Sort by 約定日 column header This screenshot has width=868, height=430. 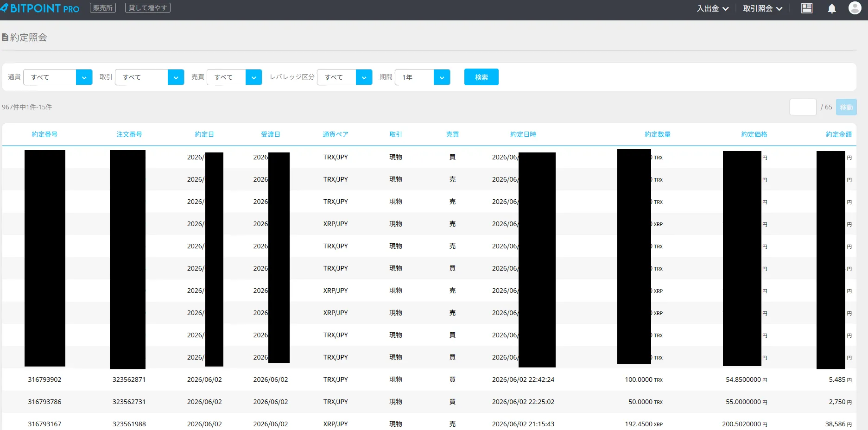pyautogui.click(x=204, y=134)
